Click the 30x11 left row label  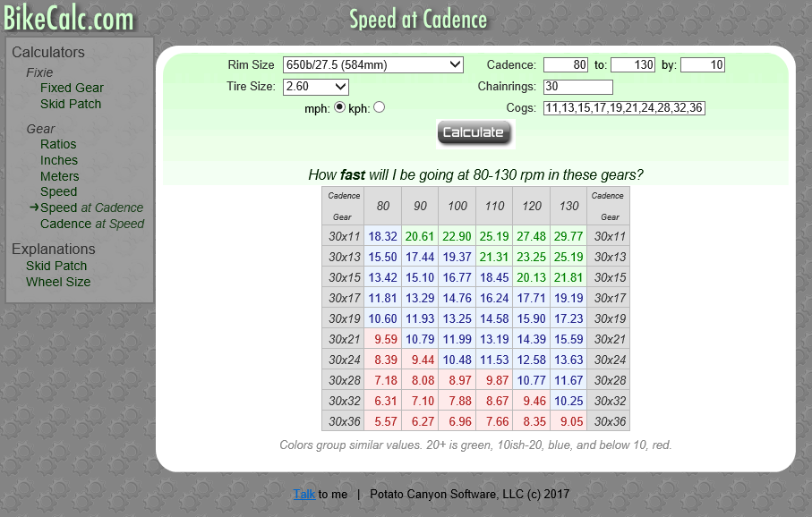(x=344, y=236)
